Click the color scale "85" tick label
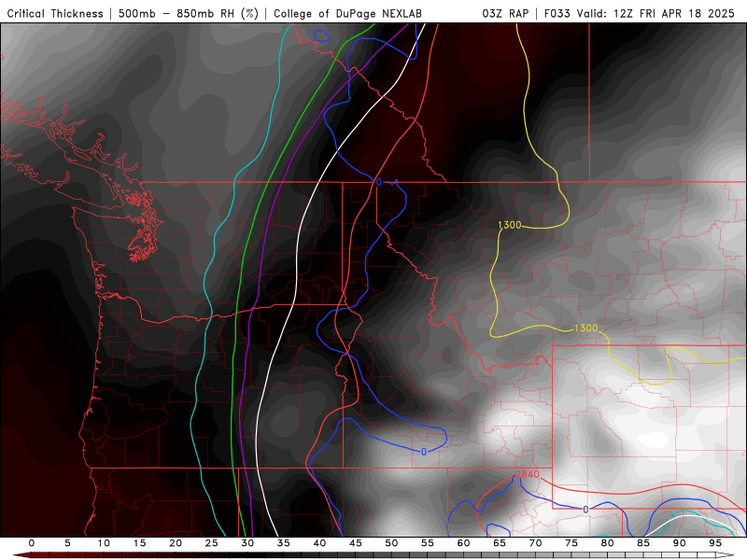This screenshot has width=747, height=560. tap(643, 543)
